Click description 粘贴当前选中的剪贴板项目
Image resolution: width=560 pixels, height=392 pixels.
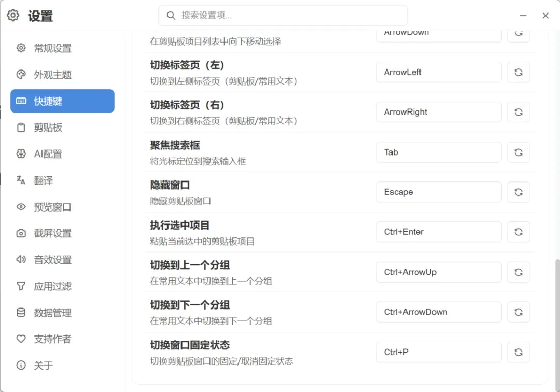tap(202, 241)
